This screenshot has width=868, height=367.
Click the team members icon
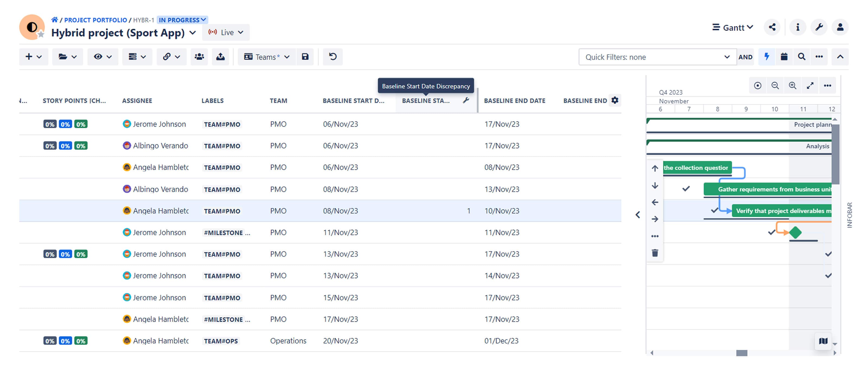pos(199,57)
